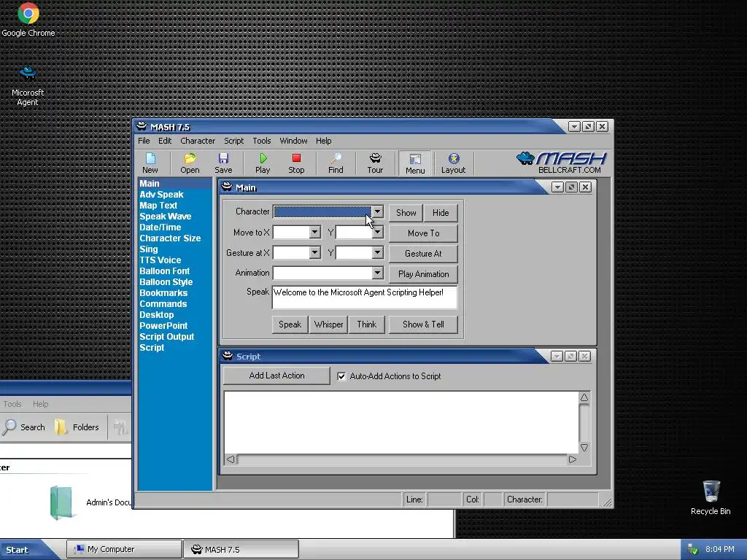Select the Micorosft Agent desktop icon
Viewport: 747px width, 560px height.
(x=28, y=87)
